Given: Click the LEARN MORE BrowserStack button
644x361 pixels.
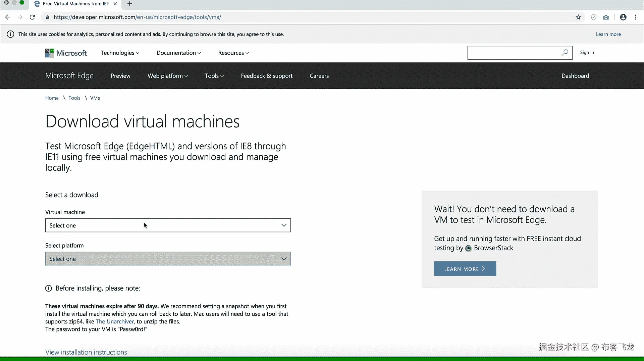Looking at the screenshot, I should click(465, 269).
